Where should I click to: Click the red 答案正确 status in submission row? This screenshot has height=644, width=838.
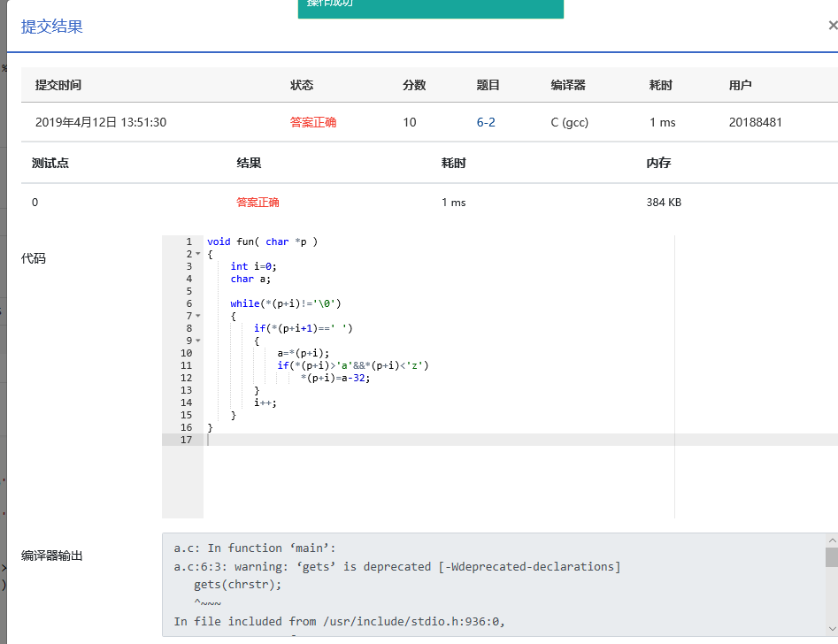click(x=313, y=122)
